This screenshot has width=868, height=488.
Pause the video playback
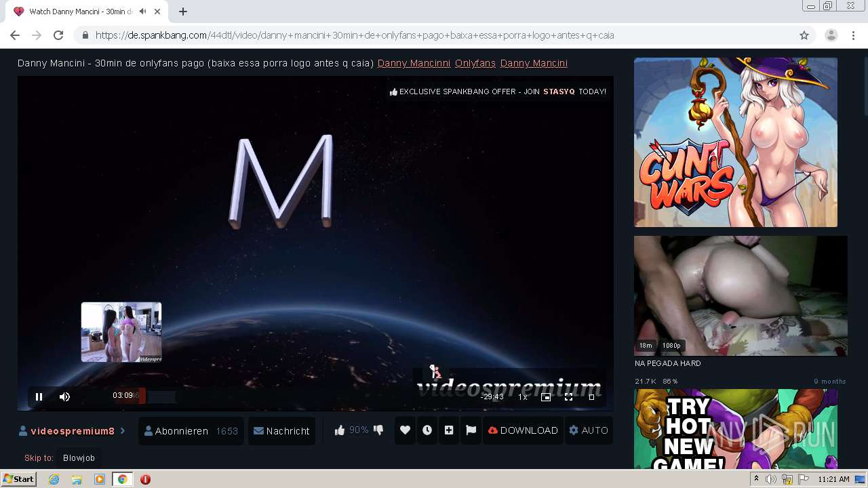pos(39,397)
